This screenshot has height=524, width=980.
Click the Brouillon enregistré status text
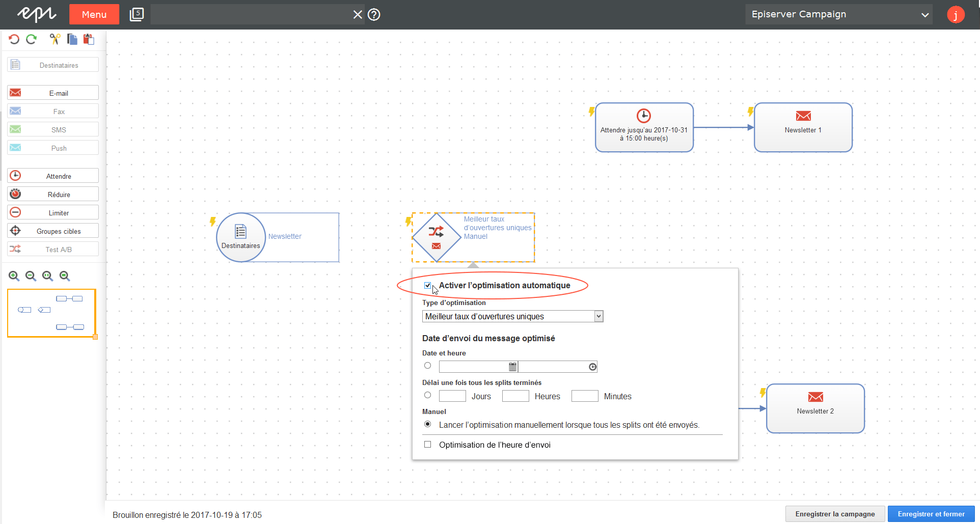[187, 515]
